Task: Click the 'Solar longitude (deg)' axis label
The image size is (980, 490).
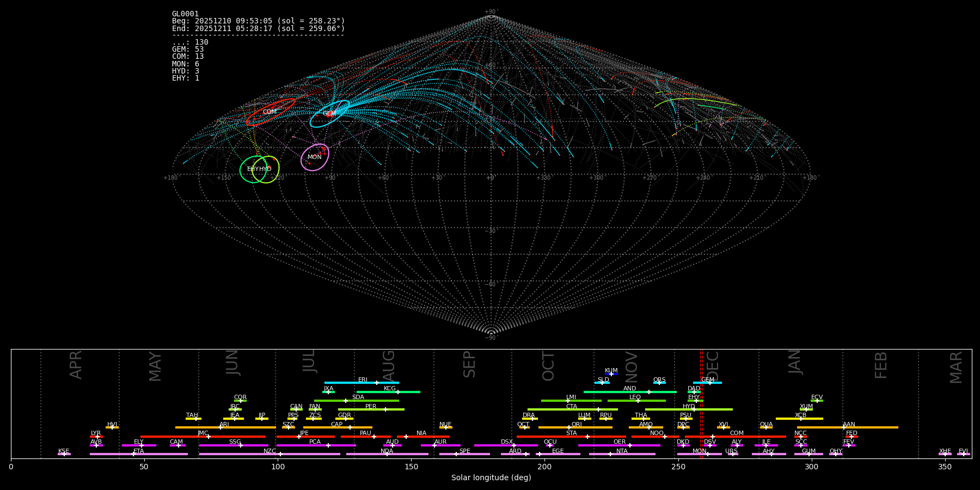Action: tap(491, 478)
